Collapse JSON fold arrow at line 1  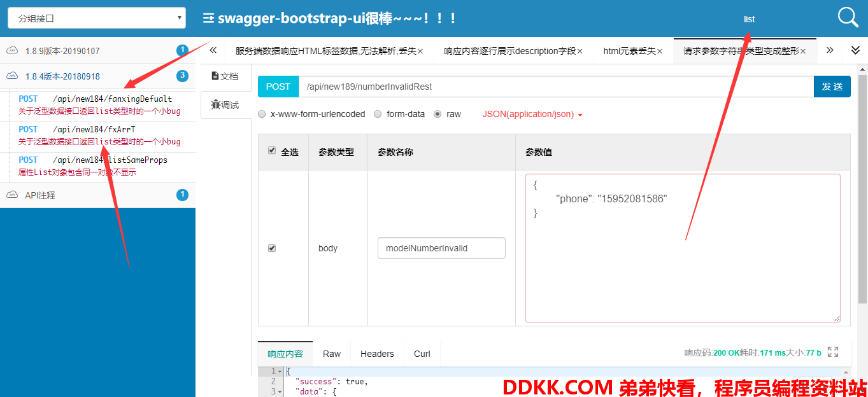(x=280, y=371)
